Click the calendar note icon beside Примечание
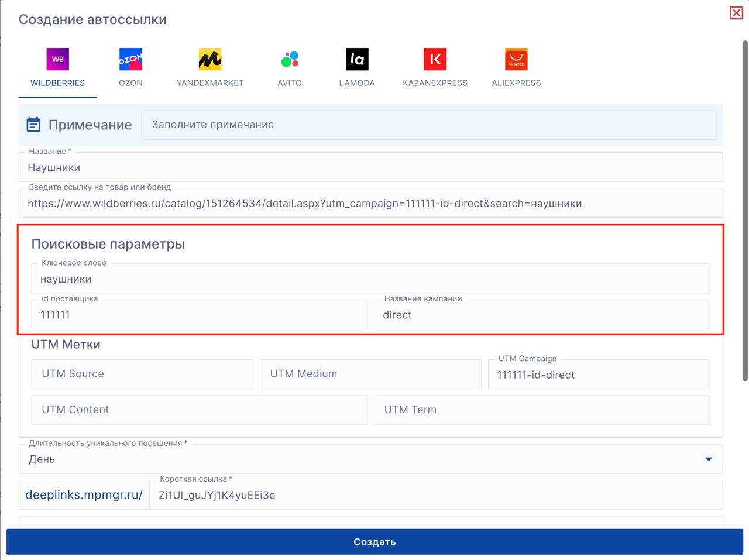The width and height of the screenshot is (749, 560). (34, 125)
